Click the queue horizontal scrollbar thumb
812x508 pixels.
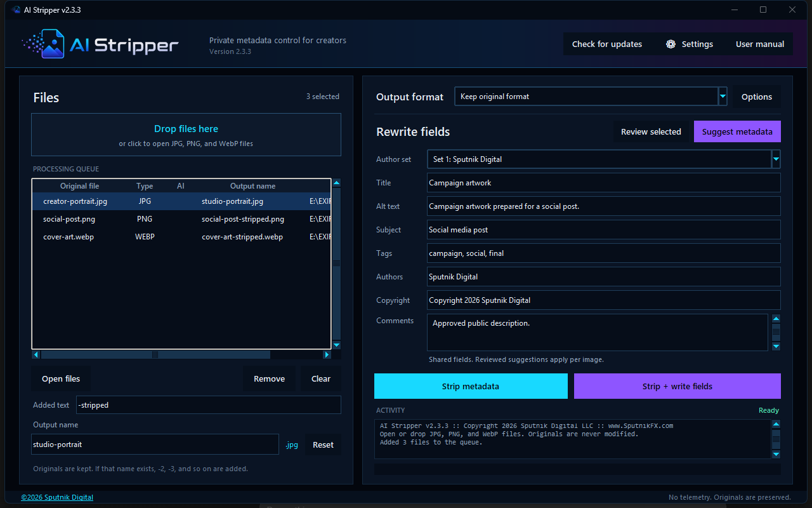click(x=155, y=354)
